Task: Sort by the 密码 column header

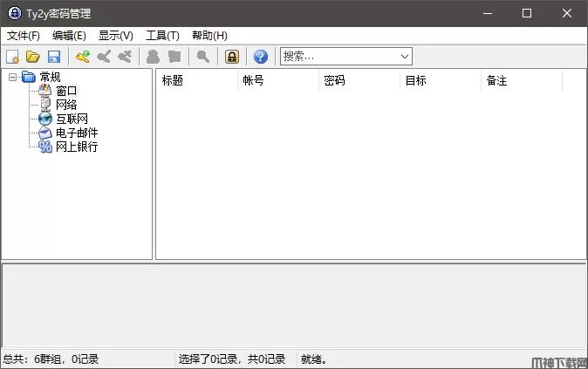Action: tap(359, 80)
